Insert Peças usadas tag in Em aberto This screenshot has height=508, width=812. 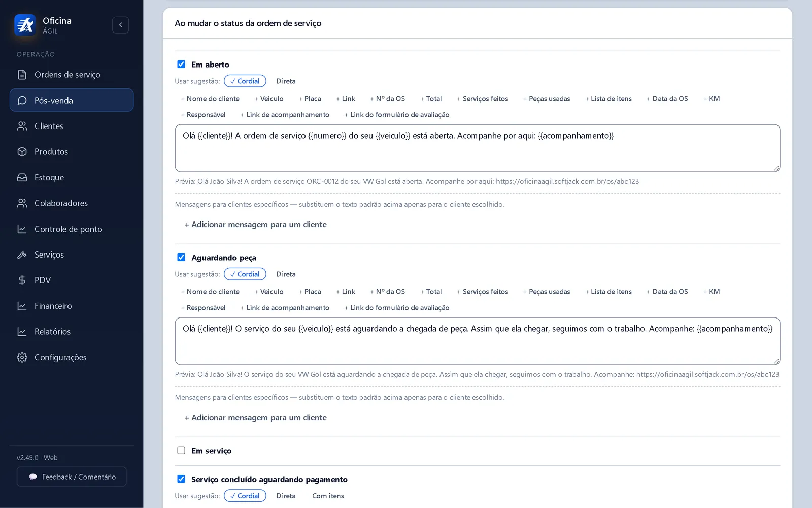click(547, 99)
